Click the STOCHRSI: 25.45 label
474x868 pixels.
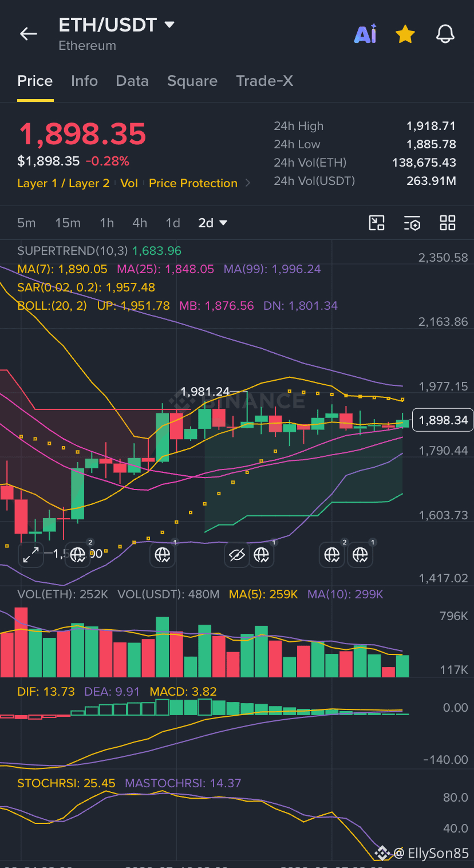pos(66,783)
